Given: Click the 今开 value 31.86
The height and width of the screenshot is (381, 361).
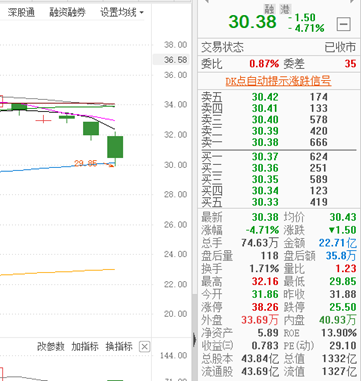Looking at the screenshot, I should [265, 294].
